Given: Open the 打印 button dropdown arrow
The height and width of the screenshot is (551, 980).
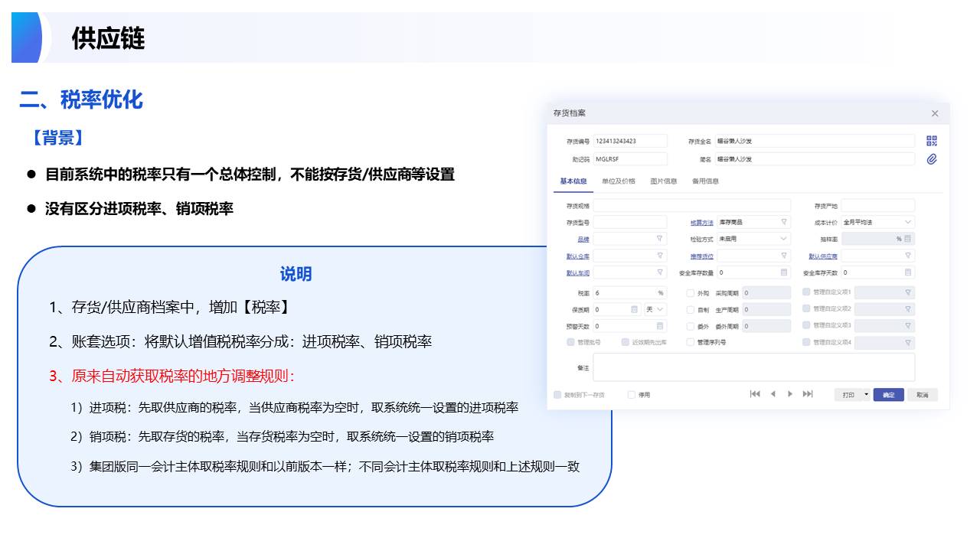Looking at the screenshot, I should [x=867, y=395].
